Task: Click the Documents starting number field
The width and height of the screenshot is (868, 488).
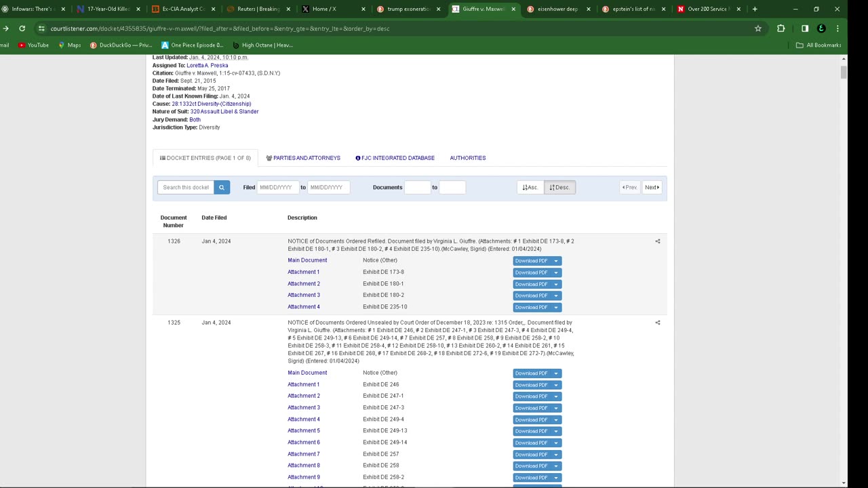Action: click(418, 187)
